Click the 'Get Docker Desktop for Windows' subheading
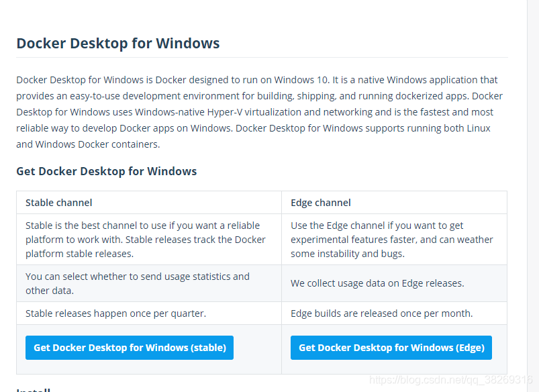 tap(107, 171)
